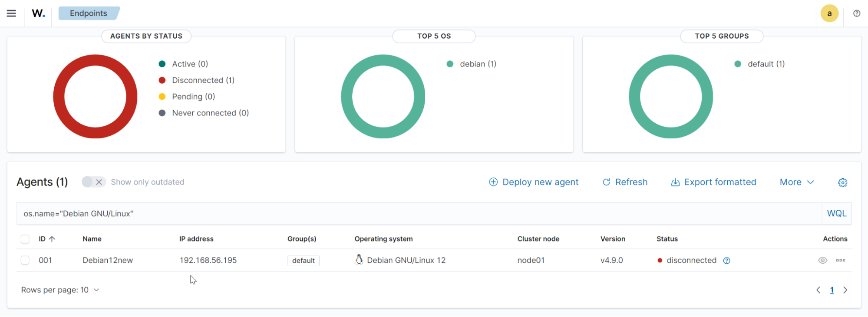The image size is (868, 317).
Task: Click the user avatar 'a'
Action: click(829, 13)
